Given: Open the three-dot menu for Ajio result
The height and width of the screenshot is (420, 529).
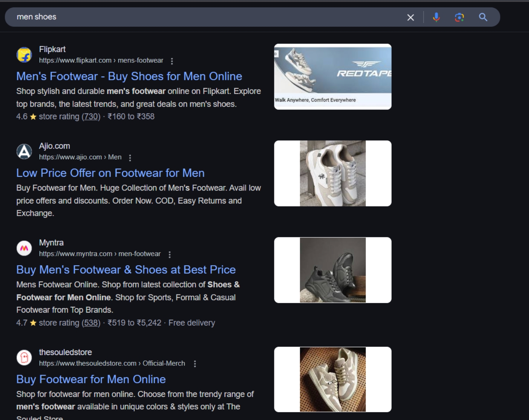Looking at the screenshot, I should pos(130,158).
